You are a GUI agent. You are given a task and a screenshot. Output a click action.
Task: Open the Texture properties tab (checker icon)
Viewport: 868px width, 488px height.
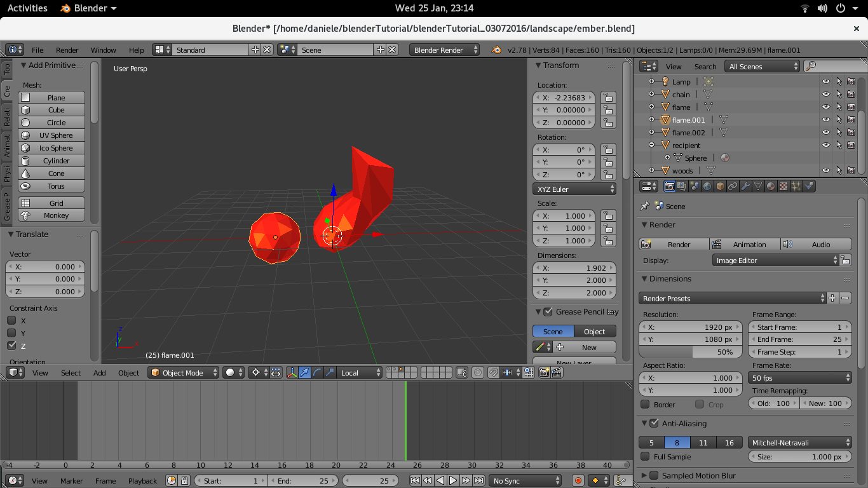click(783, 186)
